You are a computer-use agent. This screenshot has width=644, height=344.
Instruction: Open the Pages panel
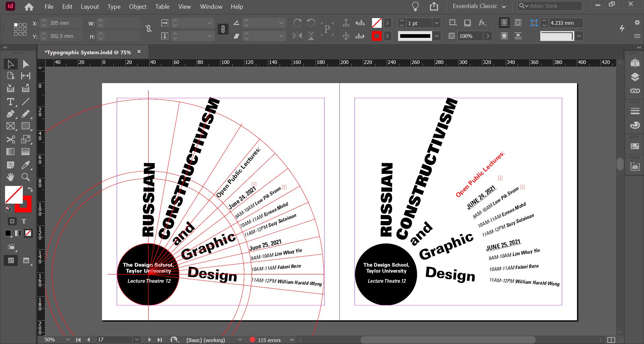(634, 63)
